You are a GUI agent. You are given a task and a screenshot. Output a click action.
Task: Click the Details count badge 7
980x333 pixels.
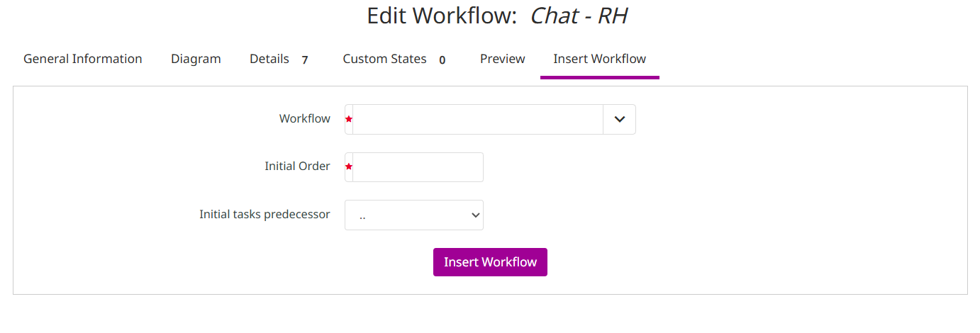[305, 60]
